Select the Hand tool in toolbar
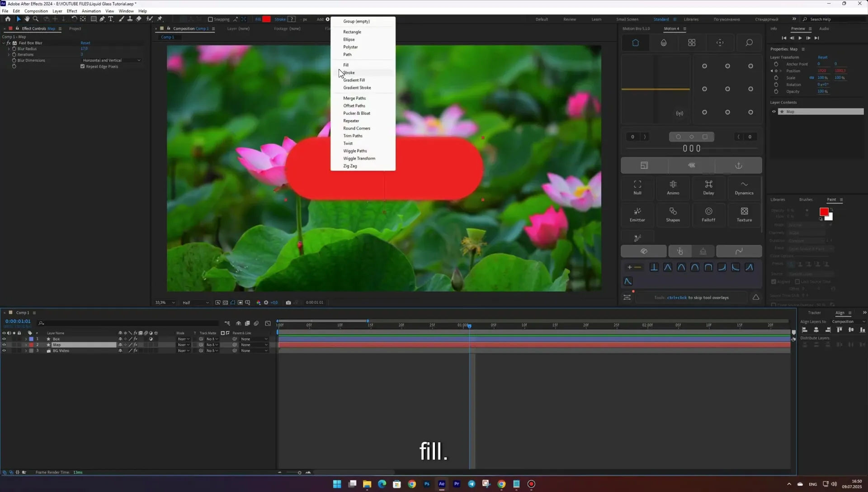Image resolution: width=868 pixels, height=492 pixels. click(x=27, y=19)
